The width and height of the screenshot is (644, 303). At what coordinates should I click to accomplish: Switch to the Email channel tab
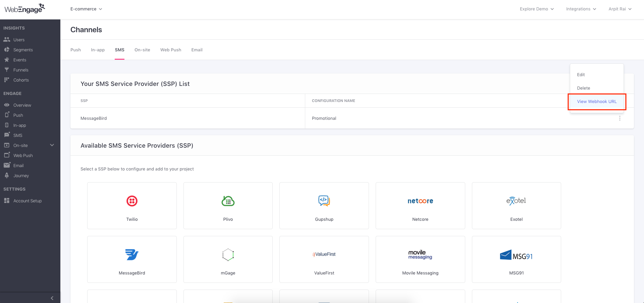(x=197, y=50)
